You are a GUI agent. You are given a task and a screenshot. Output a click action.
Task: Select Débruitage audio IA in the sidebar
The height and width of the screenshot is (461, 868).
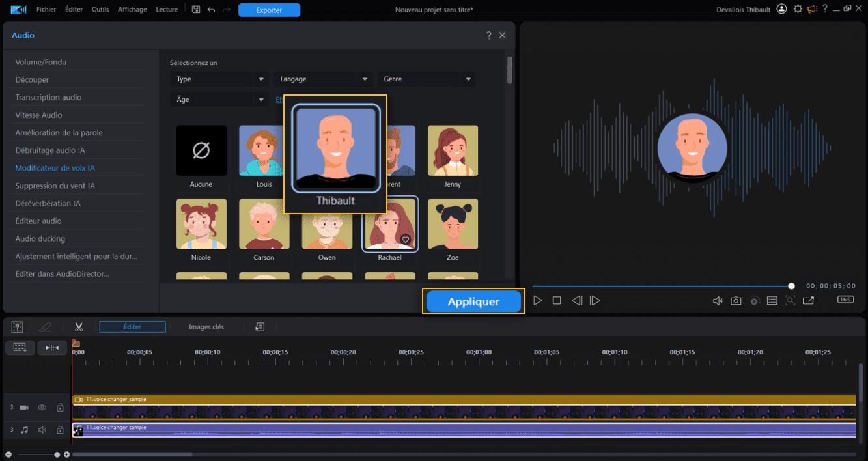point(50,150)
